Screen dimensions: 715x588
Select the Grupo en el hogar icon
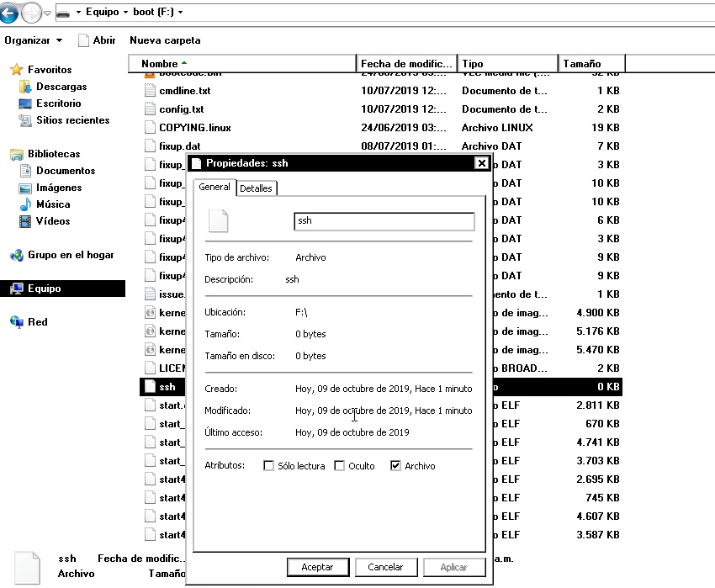point(17,255)
